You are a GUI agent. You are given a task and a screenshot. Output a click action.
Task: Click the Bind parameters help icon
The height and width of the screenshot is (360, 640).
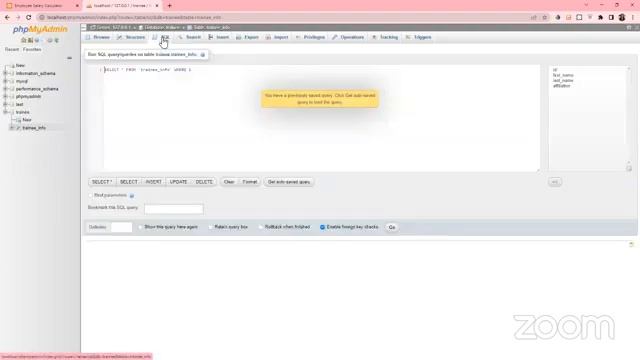click(x=132, y=196)
